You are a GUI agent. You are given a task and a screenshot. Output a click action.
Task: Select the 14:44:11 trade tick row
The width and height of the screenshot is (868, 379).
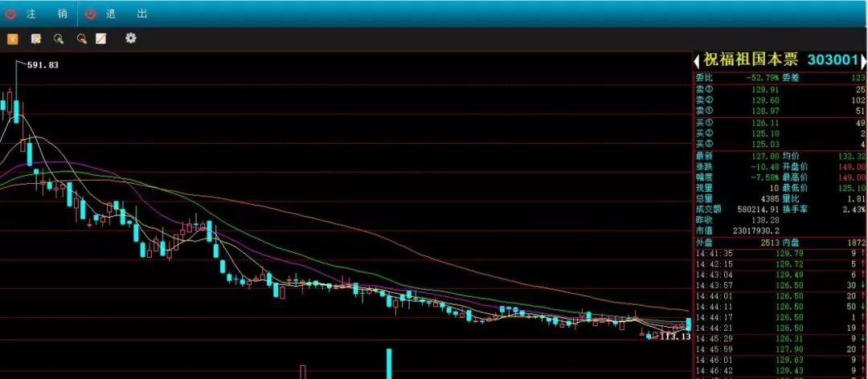coord(780,307)
